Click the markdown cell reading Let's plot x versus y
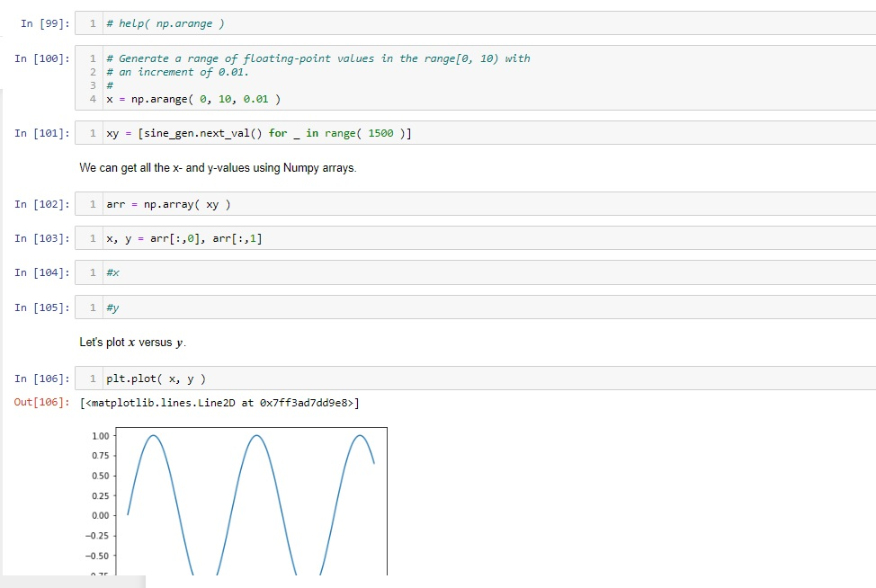Viewport: 876px width, 588px height. tap(135, 342)
